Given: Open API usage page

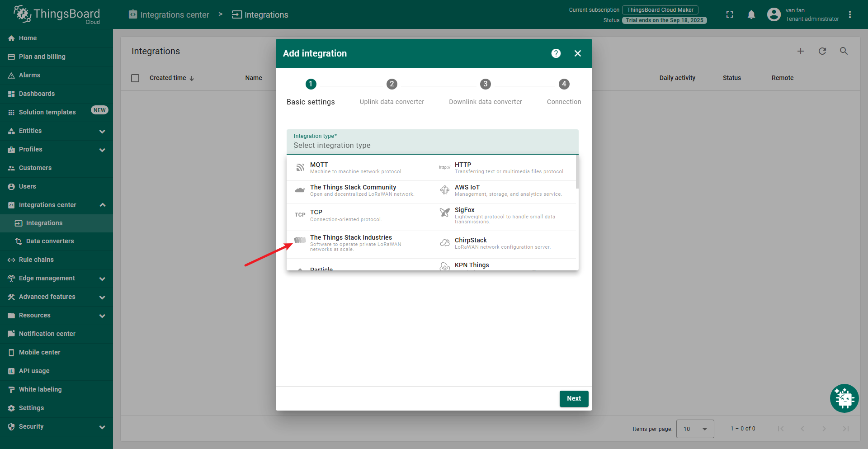Looking at the screenshot, I should coord(56,371).
